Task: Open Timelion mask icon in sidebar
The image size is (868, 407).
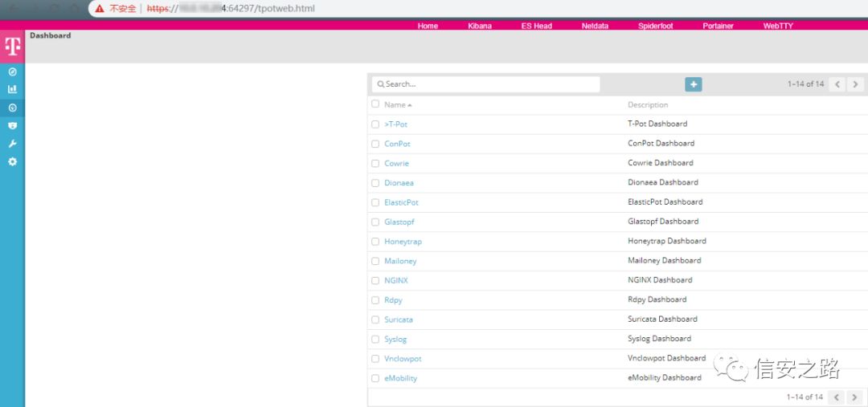Action: point(12,125)
